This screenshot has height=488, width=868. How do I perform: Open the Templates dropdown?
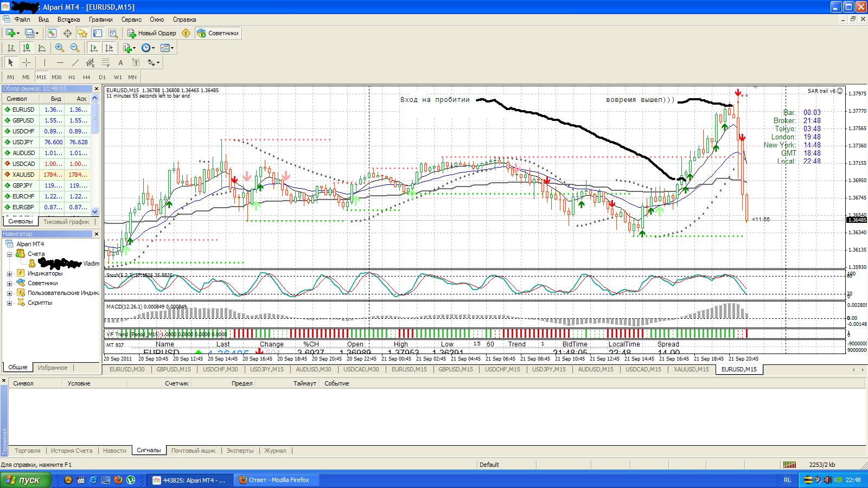point(167,48)
